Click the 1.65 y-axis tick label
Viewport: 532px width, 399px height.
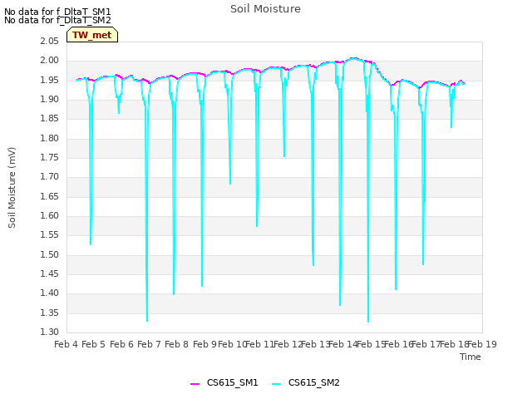click(49, 197)
